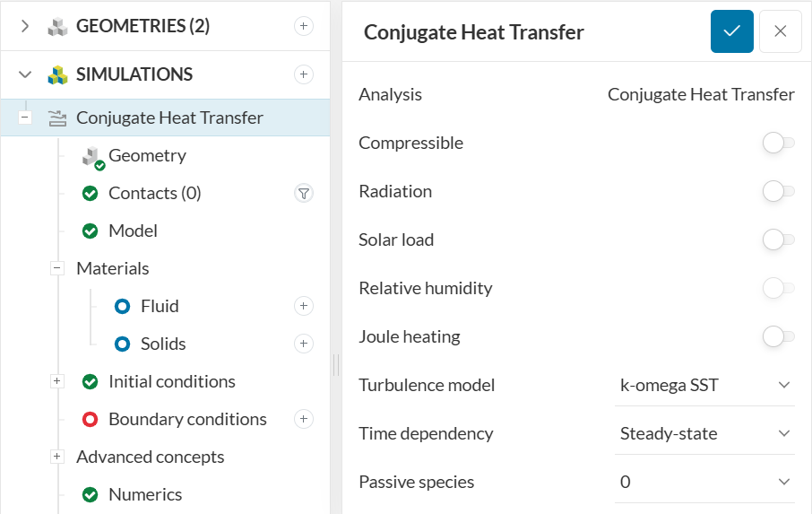Click the Geometry cube icon in tree
The height and width of the screenshot is (514, 812).
click(x=92, y=157)
